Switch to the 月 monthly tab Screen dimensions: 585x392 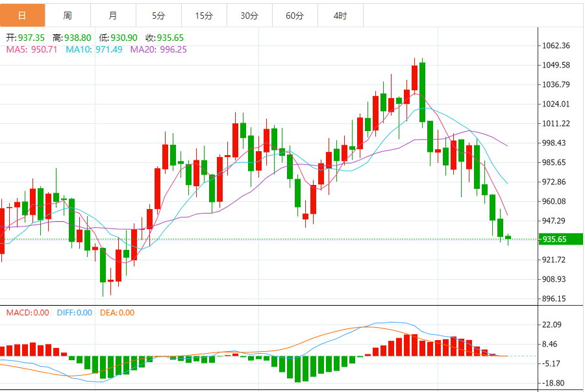[114, 16]
